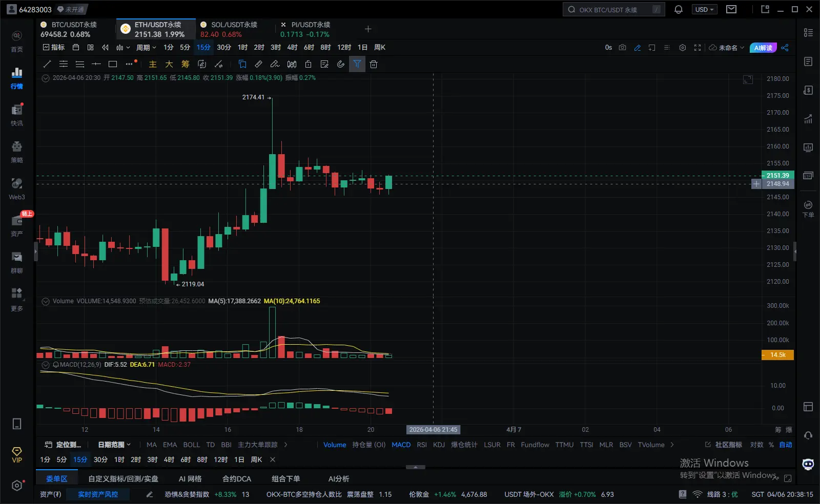This screenshot has width=820, height=504.
Task: Collapse the Volume panel header toggle
Action: (46, 301)
